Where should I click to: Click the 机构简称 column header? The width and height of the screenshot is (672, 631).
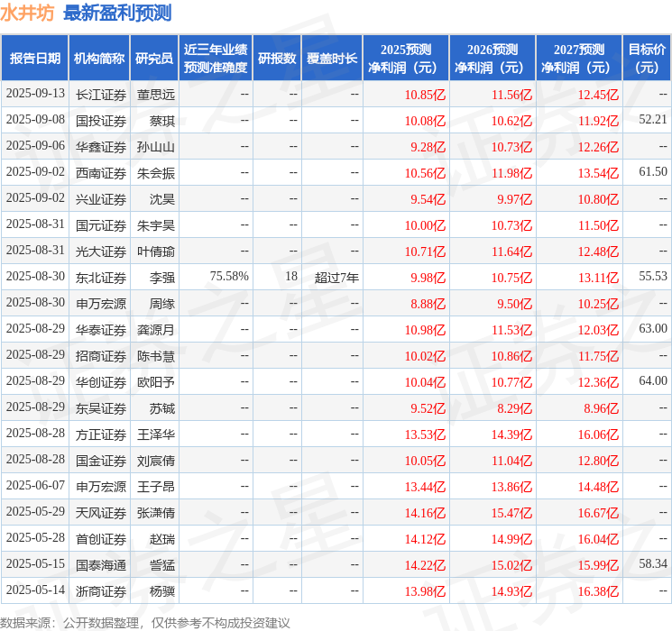click(x=99, y=59)
